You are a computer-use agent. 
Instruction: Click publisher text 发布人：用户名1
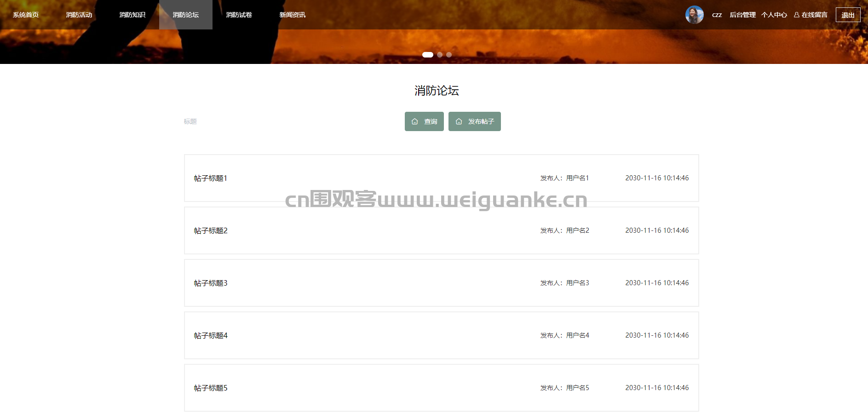tap(564, 178)
